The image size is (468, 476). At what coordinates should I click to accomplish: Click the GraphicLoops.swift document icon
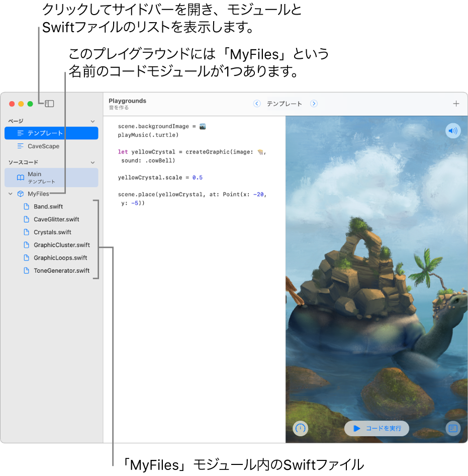point(27,257)
